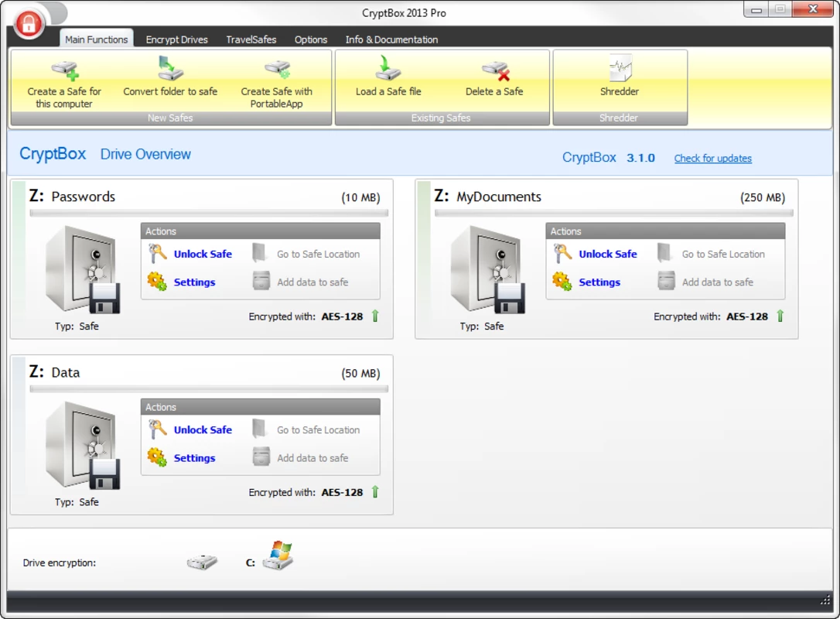Click the Drive Overview heading
Image resolution: width=840 pixels, height=619 pixels.
point(145,154)
